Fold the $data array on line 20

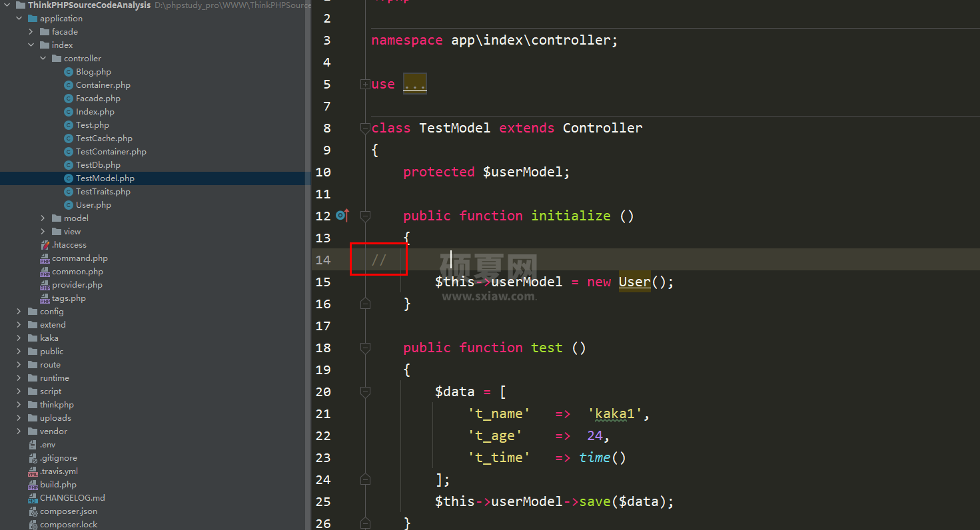click(365, 392)
